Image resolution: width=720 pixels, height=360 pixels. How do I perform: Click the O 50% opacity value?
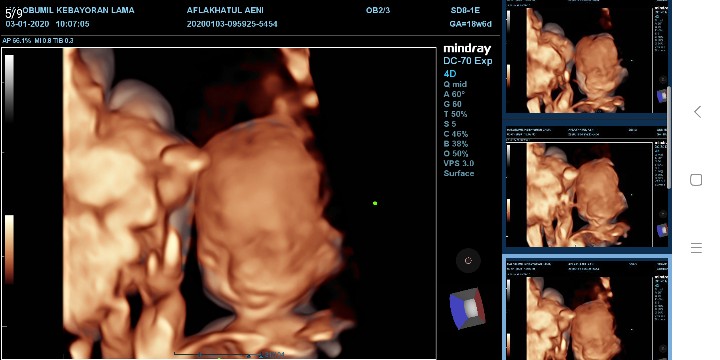tap(456, 153)
